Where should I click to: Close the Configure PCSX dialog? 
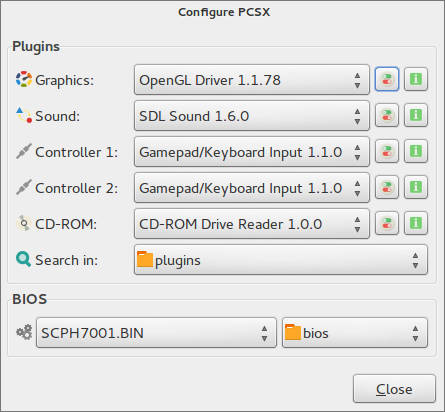[394, 389]
